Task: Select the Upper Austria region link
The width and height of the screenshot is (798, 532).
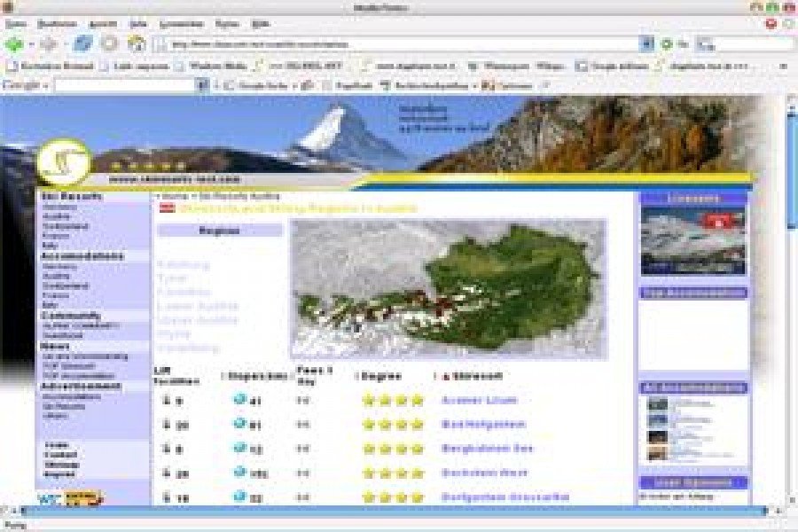Action: pyautogui.click(x=198, y=320)
